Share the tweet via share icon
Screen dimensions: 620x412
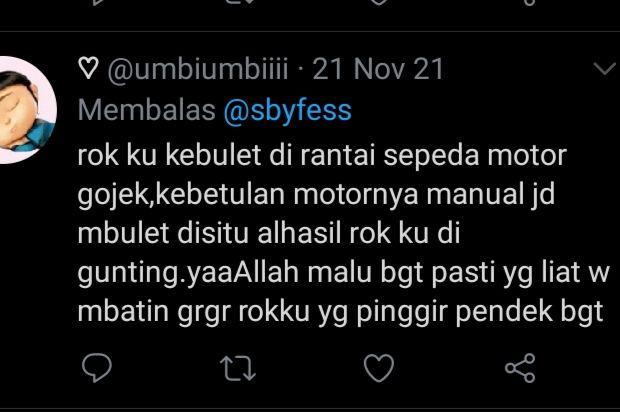click(x=520, y=368)
